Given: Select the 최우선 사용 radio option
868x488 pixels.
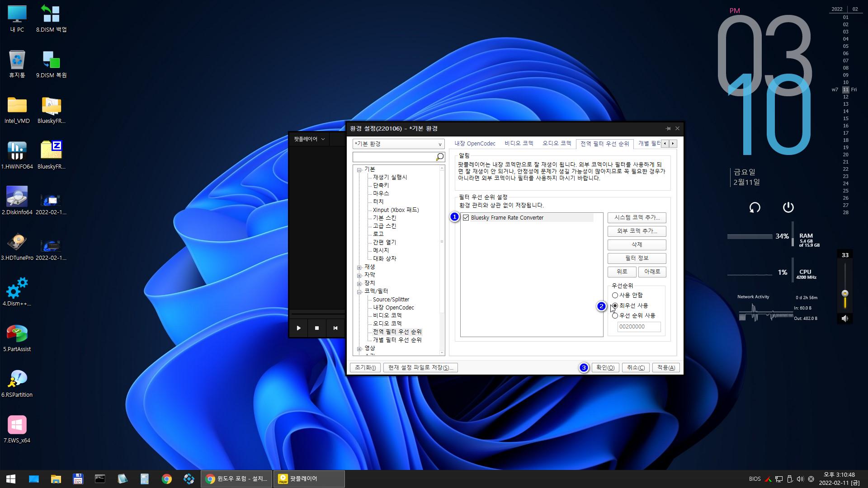Looking at the screenshot, I should click(615, 306).
